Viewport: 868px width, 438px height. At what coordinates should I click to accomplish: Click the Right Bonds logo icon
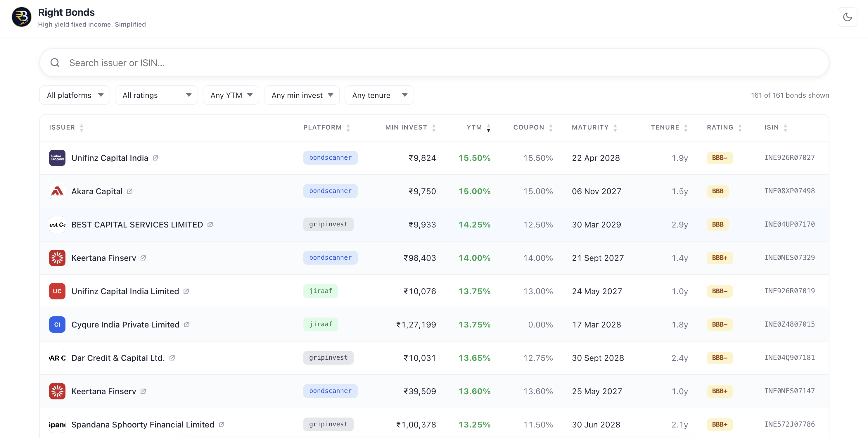22,17
